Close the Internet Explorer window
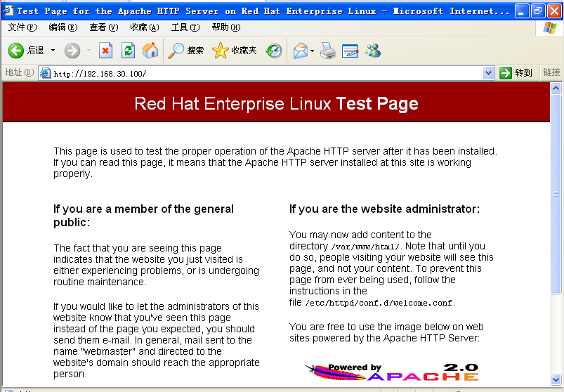 pyautogui.click(x=554, y=11)
